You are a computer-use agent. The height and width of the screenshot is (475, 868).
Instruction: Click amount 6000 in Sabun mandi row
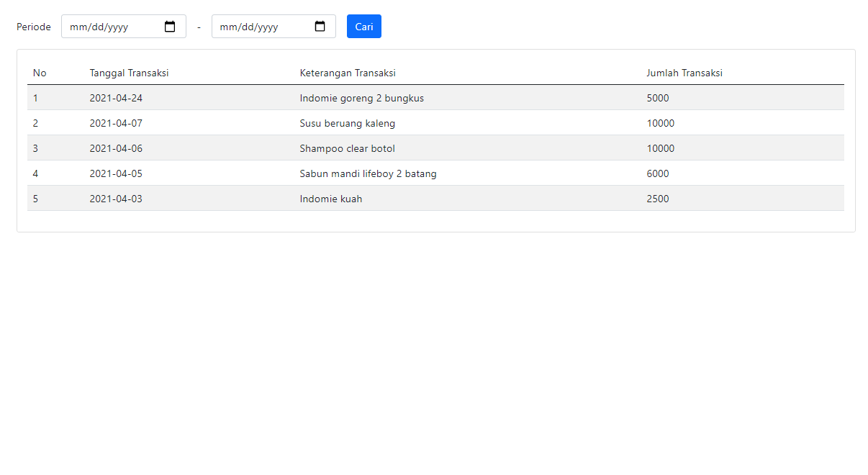658,173
